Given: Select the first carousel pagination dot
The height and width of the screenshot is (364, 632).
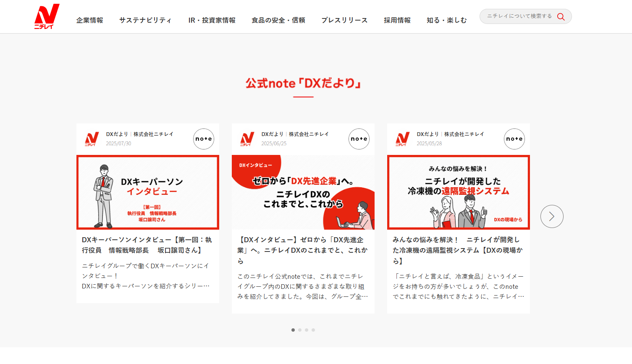Looking at the screenshot, I should tap(293, 330).
